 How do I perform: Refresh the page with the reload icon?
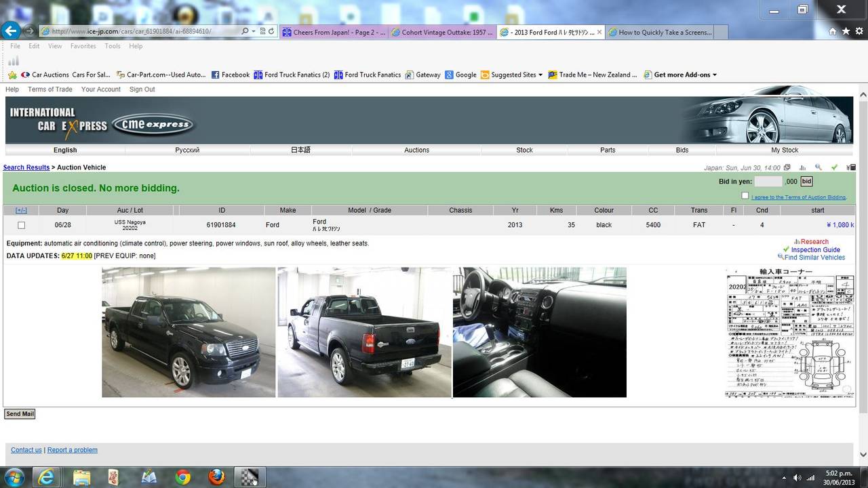pos(271,31)
